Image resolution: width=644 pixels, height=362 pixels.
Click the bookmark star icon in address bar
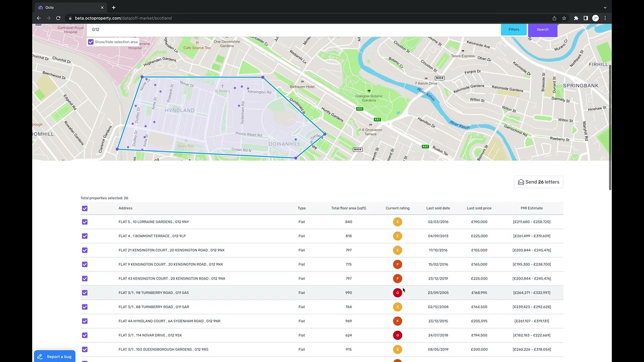click(564, 18)
